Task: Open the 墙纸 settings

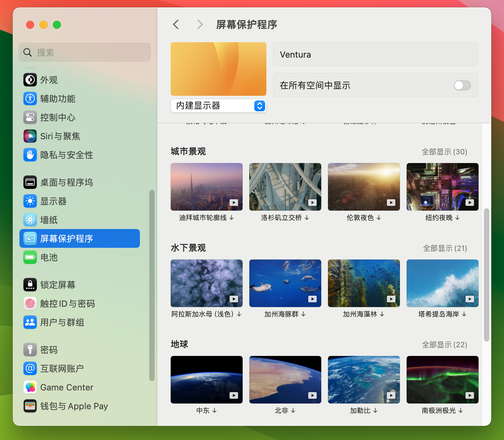Action: pos(49,220)
